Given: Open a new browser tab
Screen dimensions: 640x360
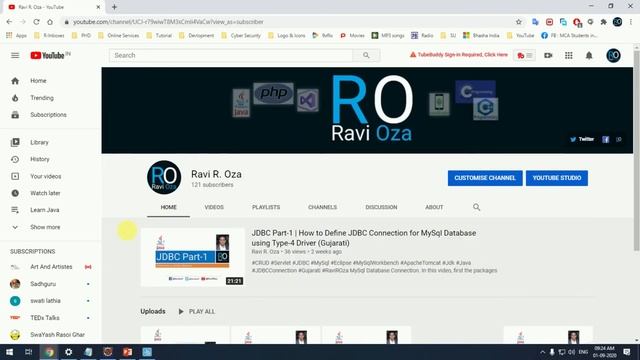Looking at the screenshot, I should pyautogui.click(x=114, y=7).
